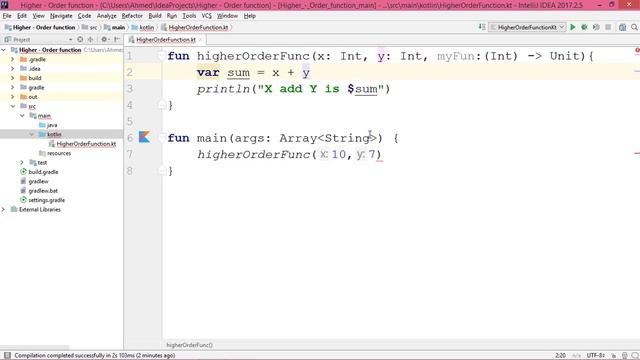Open the File menu

(7, 16)
